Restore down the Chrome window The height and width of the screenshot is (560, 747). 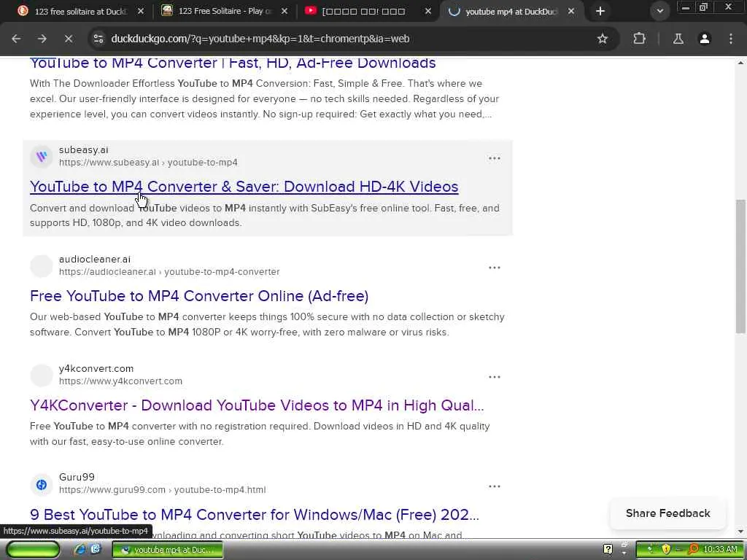[x=704, y=7]
